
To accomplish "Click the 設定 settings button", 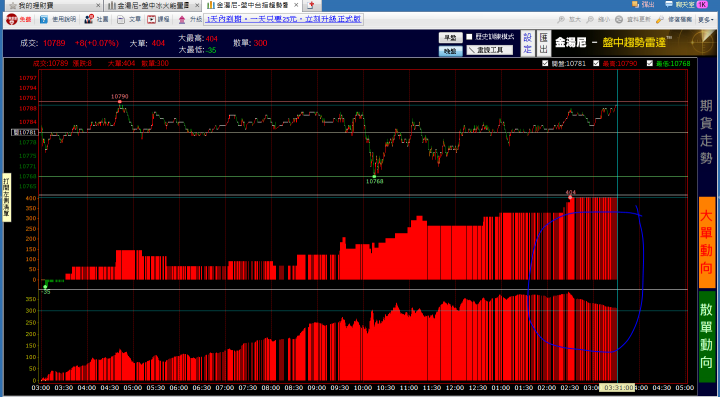I will pyautogui.click(x=528, y=43).
